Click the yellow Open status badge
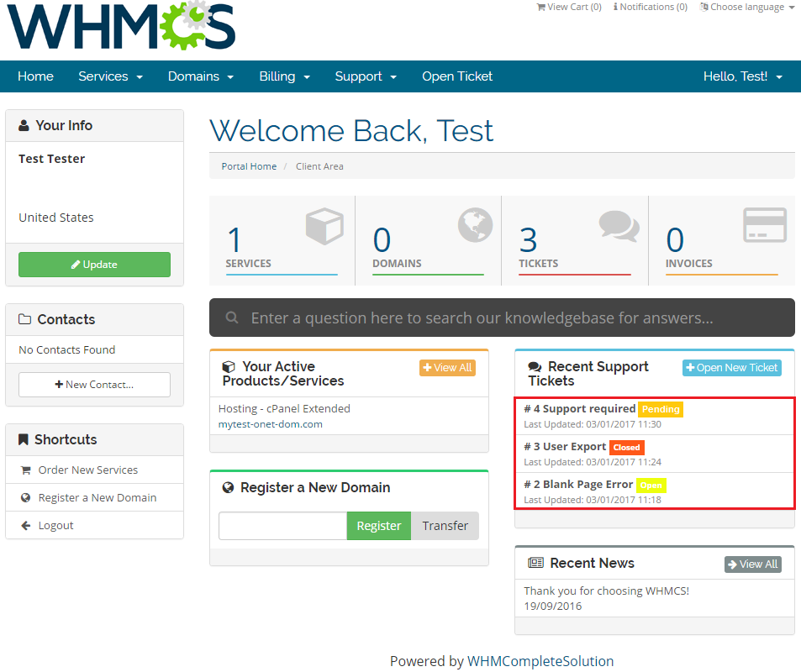 (651, 486)
